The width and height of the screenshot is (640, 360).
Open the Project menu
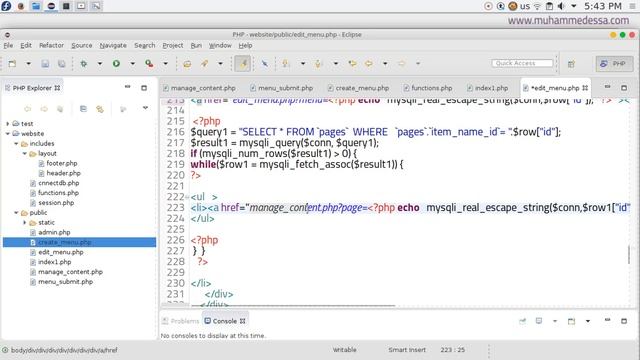tap(173, 45)
